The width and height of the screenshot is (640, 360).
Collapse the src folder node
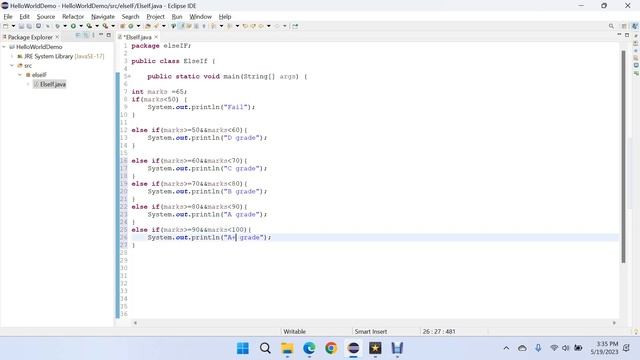(x=12, y=65)
